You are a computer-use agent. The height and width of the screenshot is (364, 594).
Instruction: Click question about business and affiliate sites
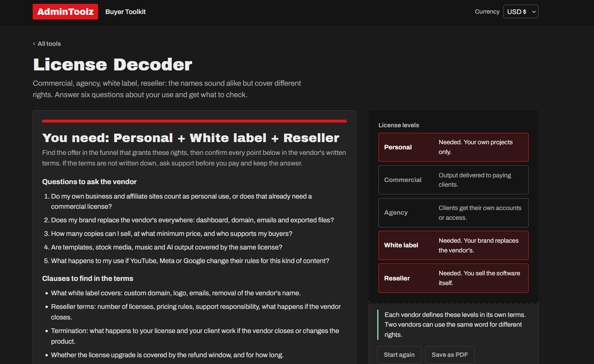182,202
